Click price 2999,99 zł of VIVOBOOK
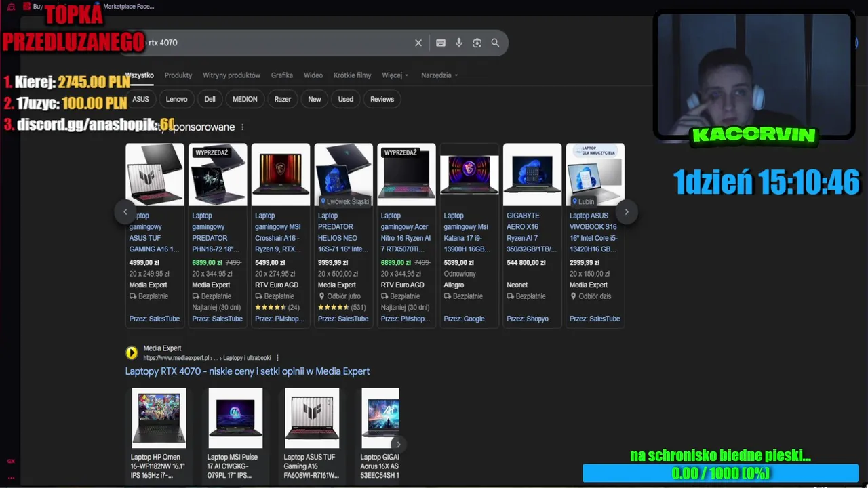Image resolution: width=868 pixels, height=488 pixels. (585, 263)
